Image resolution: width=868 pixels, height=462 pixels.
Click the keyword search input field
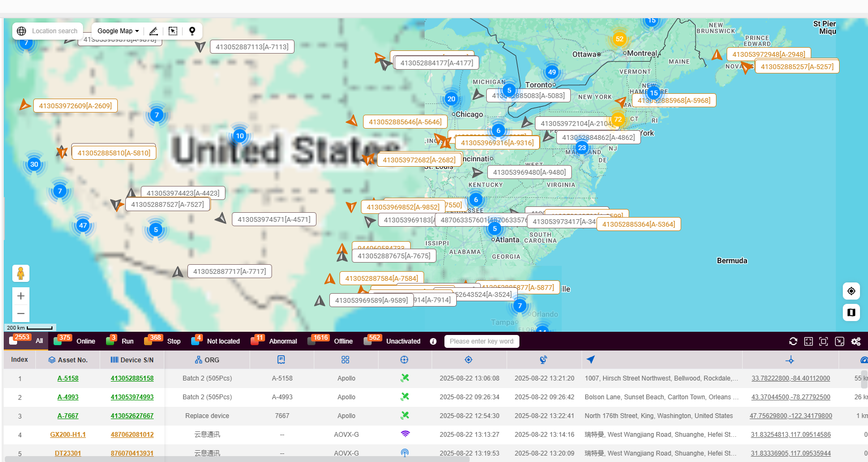coord(481,341)
